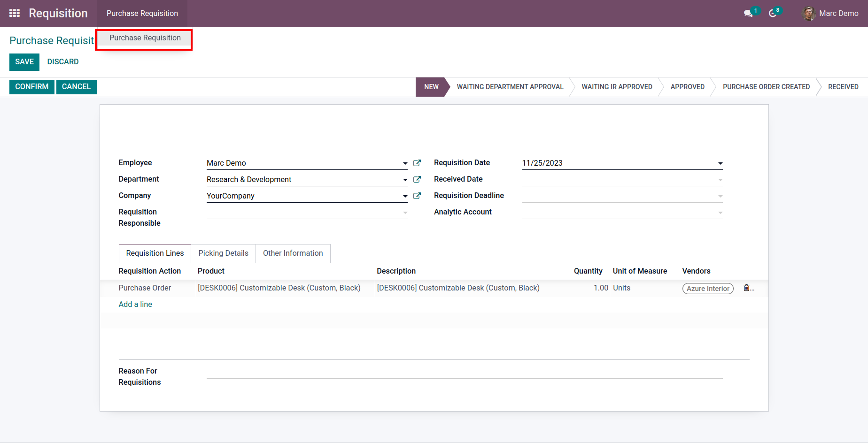This screenshot has height=443, width=868.
Task: Open the conversations chat icon
Action: [748, 13]
